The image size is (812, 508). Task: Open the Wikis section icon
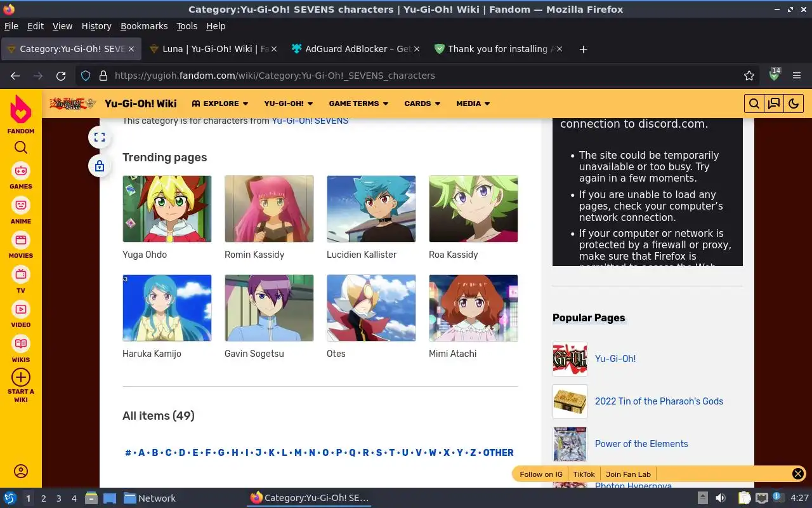point(21,344)
